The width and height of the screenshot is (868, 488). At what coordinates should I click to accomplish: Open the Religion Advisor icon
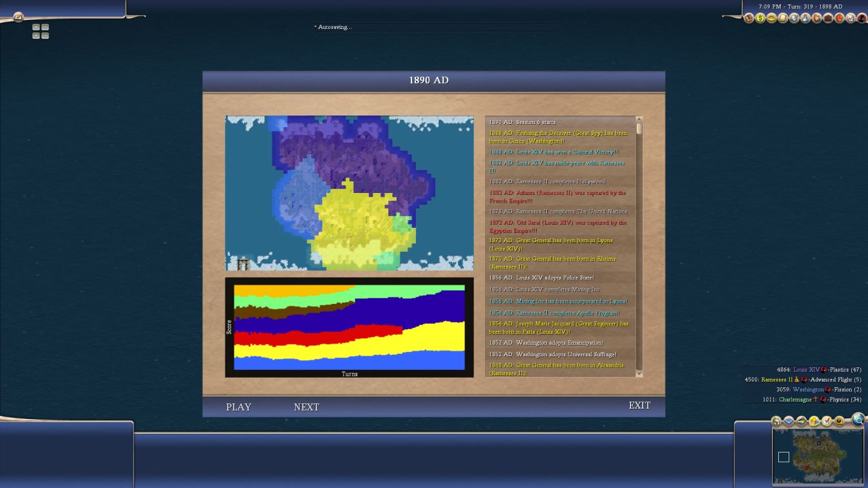[817, 18]
